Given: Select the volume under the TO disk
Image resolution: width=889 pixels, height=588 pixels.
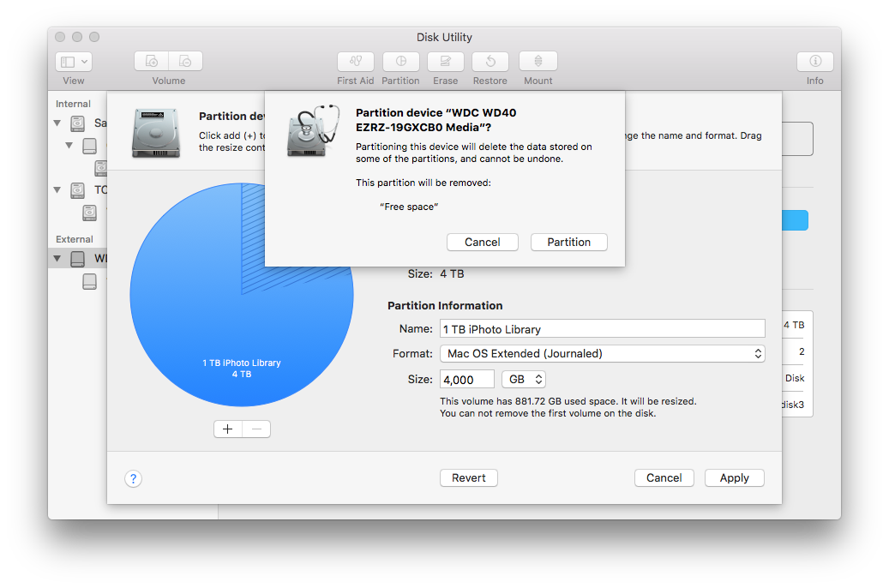Looking at the screenshot, I should [89, 213].
